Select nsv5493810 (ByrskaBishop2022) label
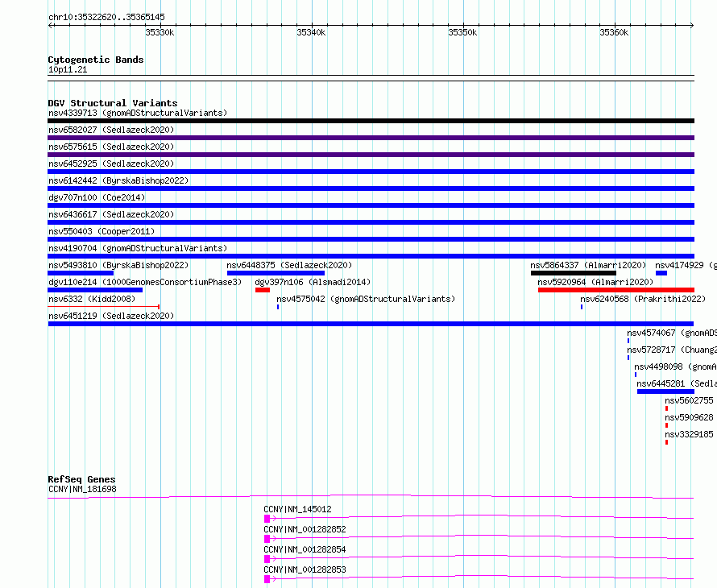717x588 pixels. click(118, 265)
